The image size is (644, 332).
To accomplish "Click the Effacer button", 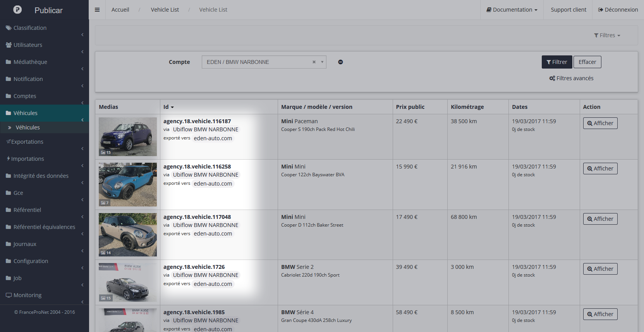I will click(587, 62).
